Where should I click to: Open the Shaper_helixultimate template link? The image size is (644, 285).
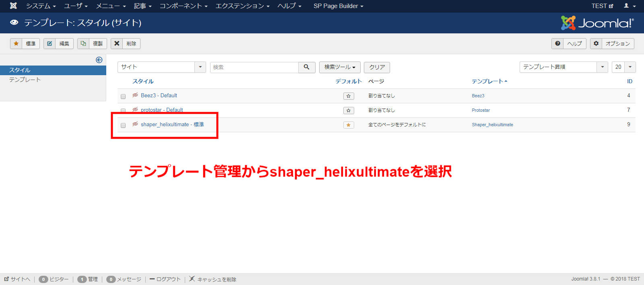[493, 125]
